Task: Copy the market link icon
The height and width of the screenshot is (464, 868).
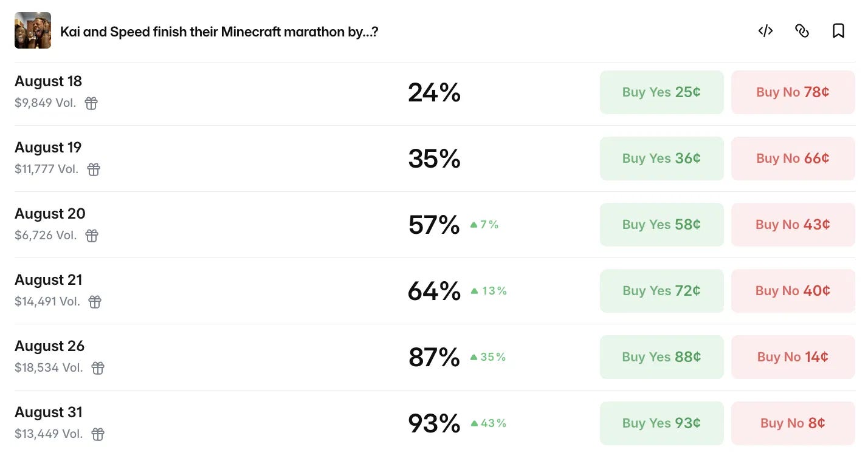Action: coord(802,31)
